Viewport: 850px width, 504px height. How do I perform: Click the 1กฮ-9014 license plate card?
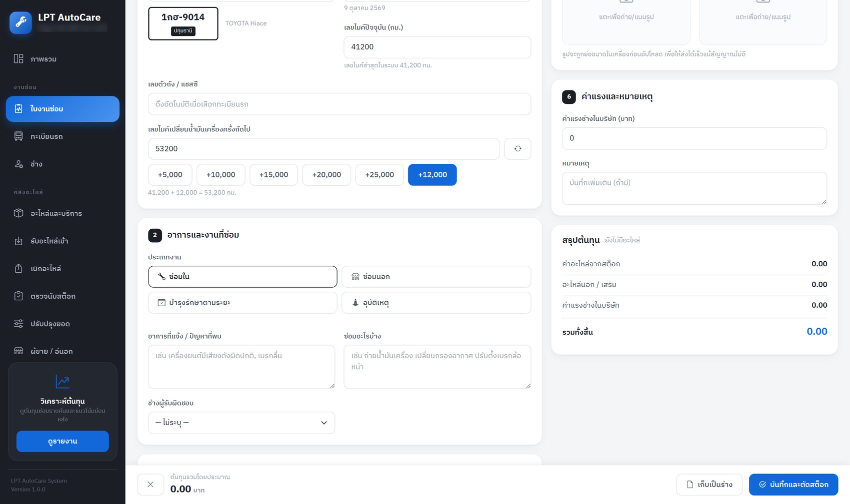[x=183, y=23]
